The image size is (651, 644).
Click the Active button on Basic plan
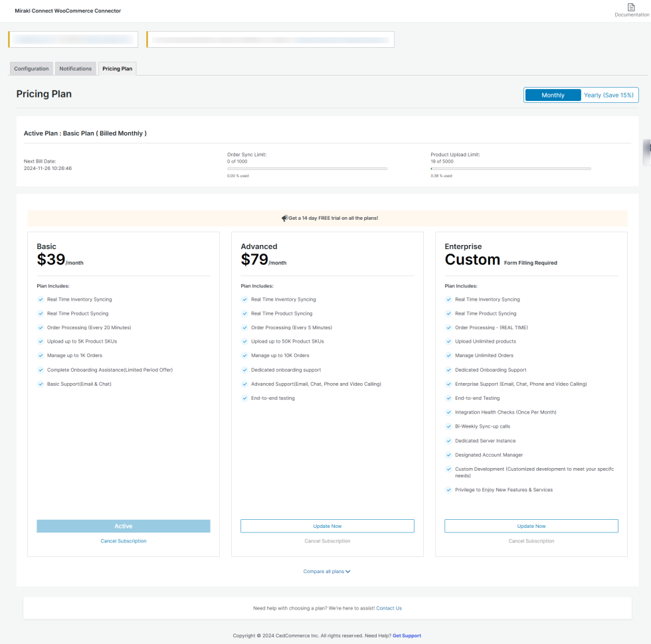coord(124,526)
